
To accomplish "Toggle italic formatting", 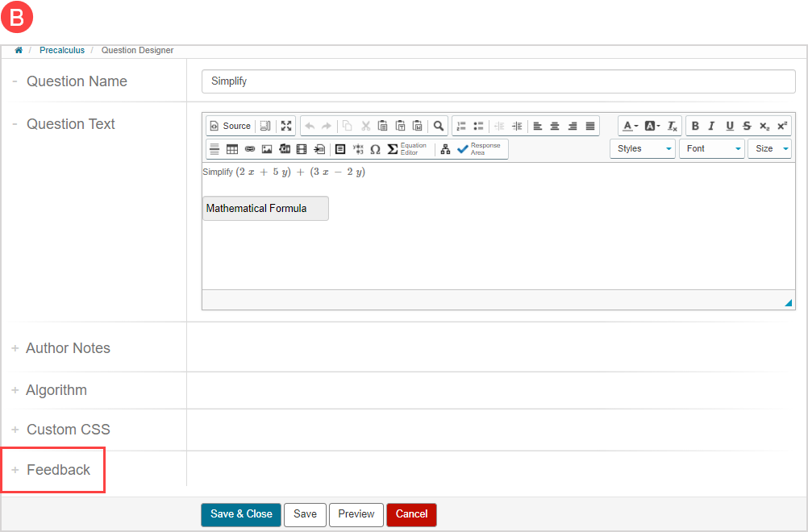I will coord(711,126).
